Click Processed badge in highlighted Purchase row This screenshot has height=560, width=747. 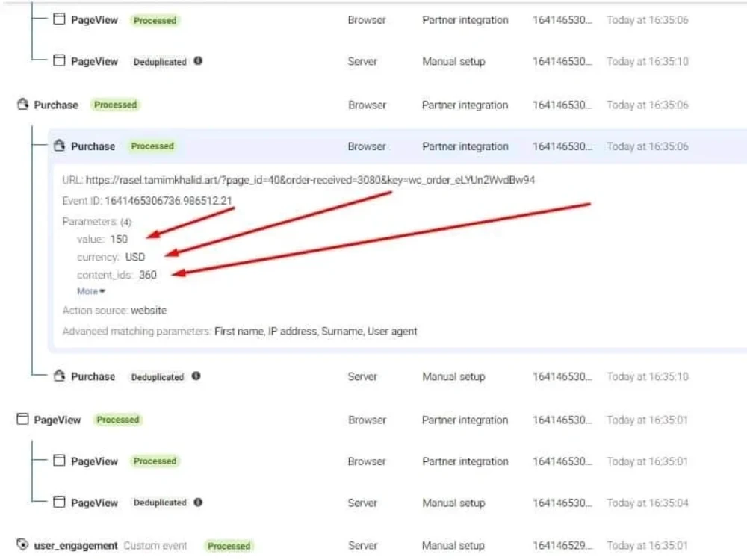point(152,146)
